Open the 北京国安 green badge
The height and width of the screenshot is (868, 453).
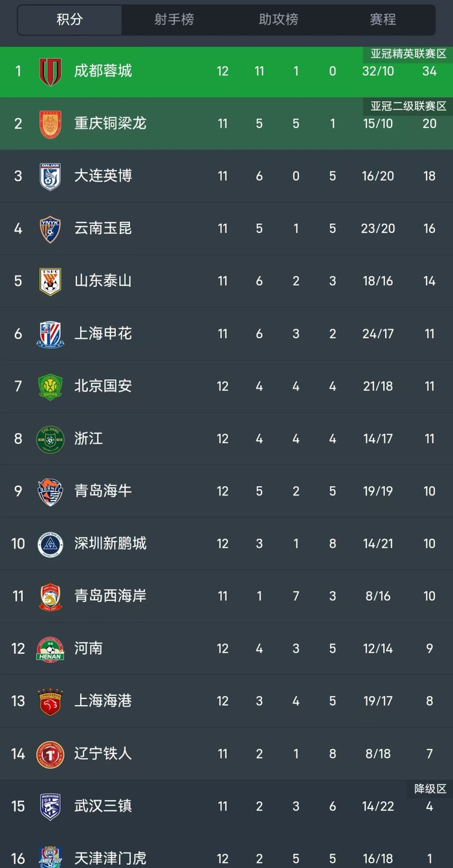50,386
